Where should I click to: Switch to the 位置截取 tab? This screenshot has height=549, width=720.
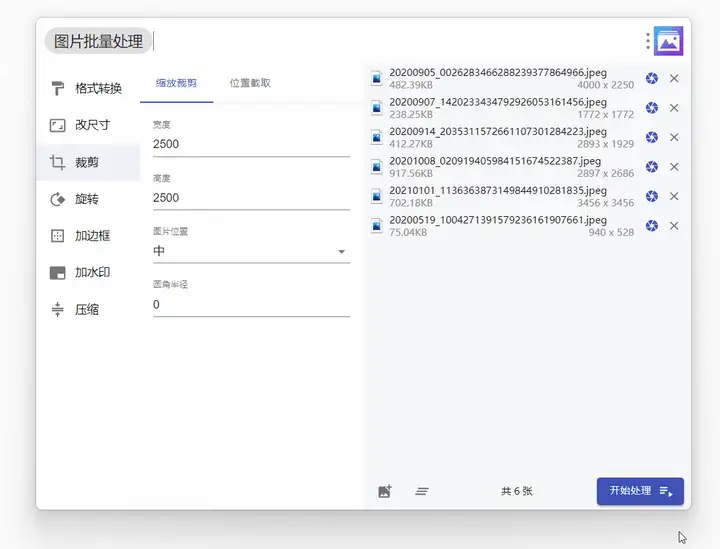[x=250, y=83]
